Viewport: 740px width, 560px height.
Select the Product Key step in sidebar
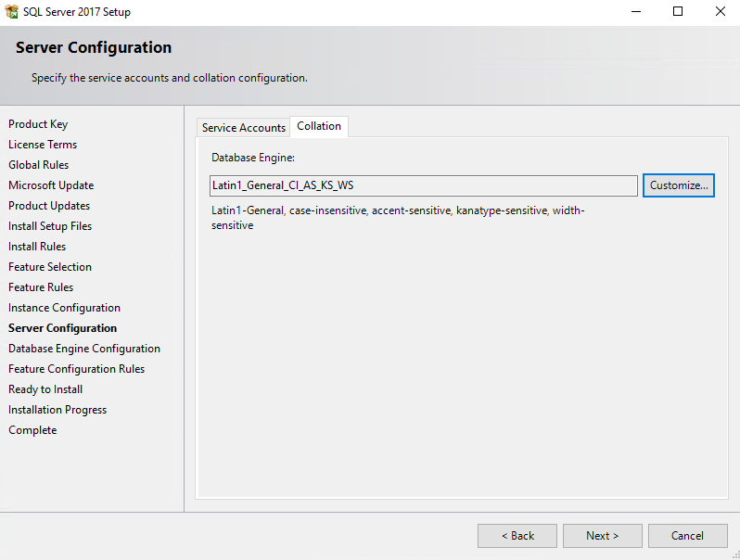(x=38, y=124)
